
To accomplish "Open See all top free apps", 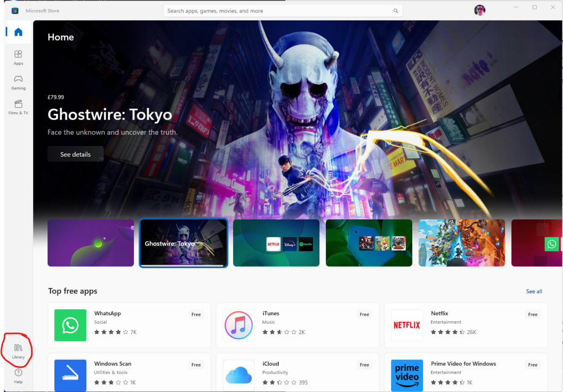I will point(534,291).
